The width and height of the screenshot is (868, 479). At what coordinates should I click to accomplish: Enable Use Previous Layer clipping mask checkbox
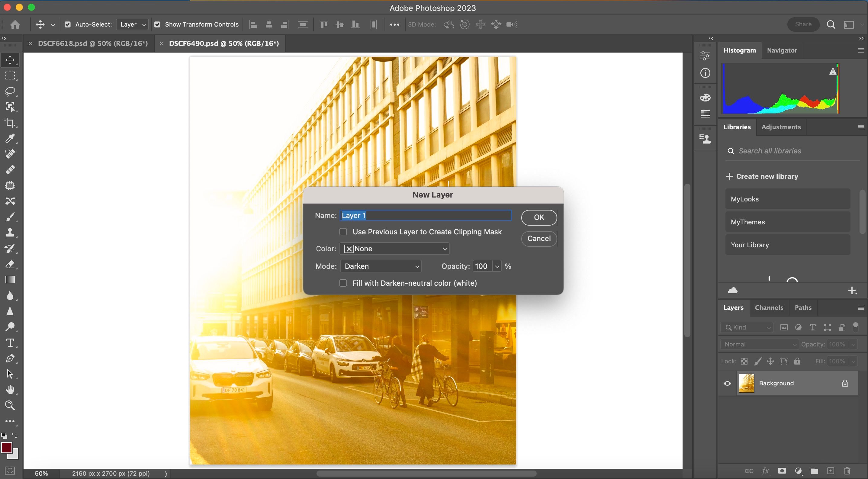click(343, 232)
